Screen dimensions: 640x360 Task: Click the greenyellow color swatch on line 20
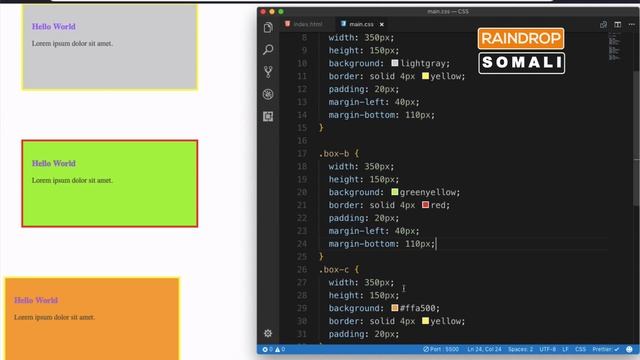[x=395, y=192]
